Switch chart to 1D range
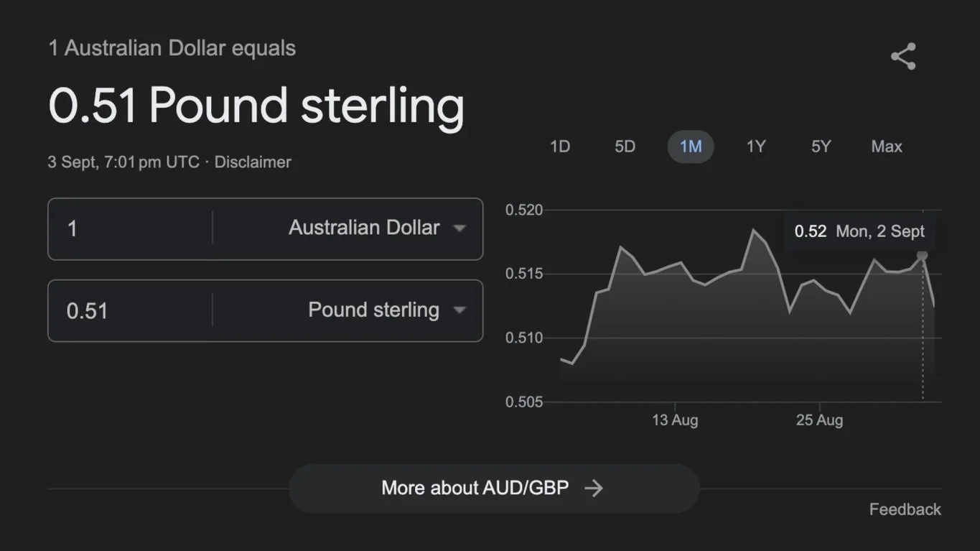 click(560, 147)
